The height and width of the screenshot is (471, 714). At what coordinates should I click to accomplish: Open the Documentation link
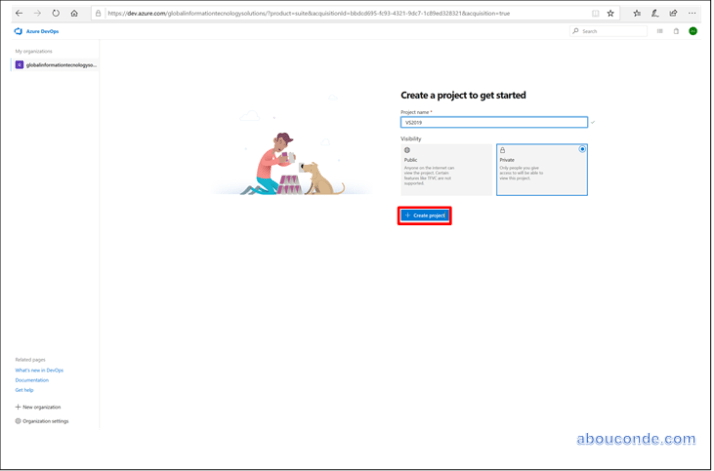(31, 380)
